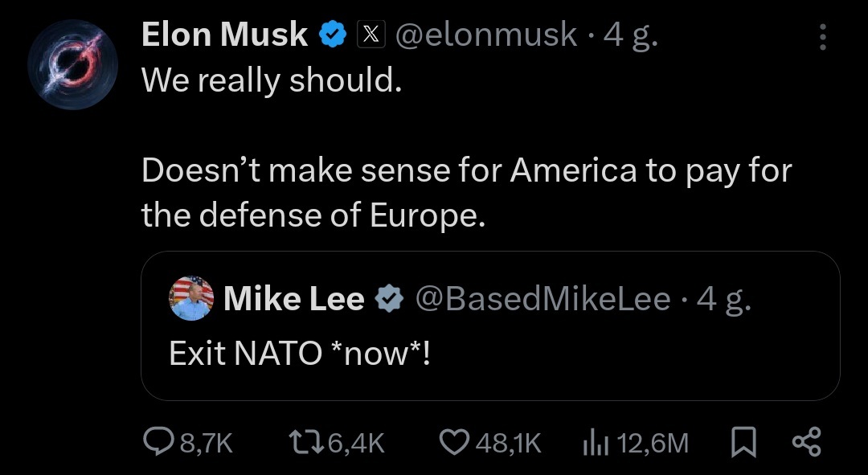Click the 48,1K likes count

(x=509, y=442)
